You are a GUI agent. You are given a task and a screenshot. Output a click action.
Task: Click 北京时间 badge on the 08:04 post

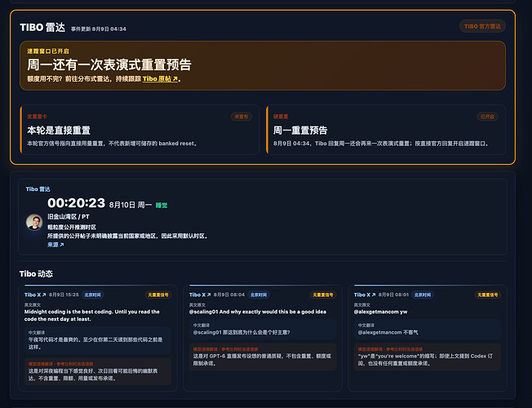point(258,295)
